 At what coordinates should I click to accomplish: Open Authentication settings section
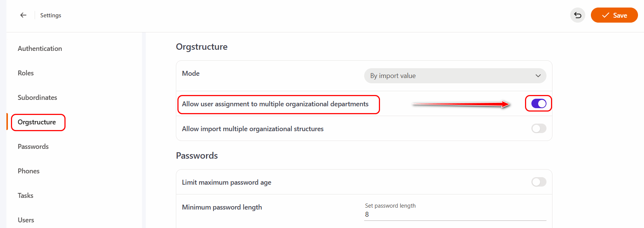(x=40, y=49)
